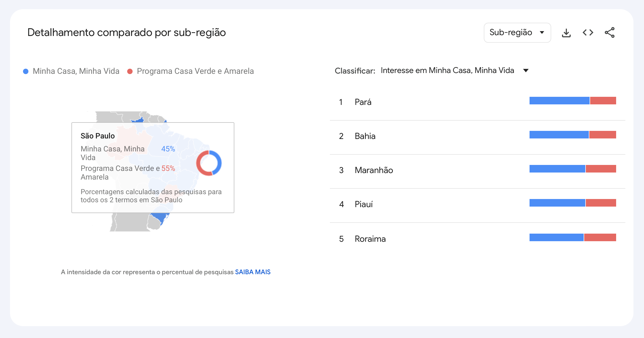Click red bar segment for Bahia
This screenshot has height=338, width=644.
coord(603,135)
